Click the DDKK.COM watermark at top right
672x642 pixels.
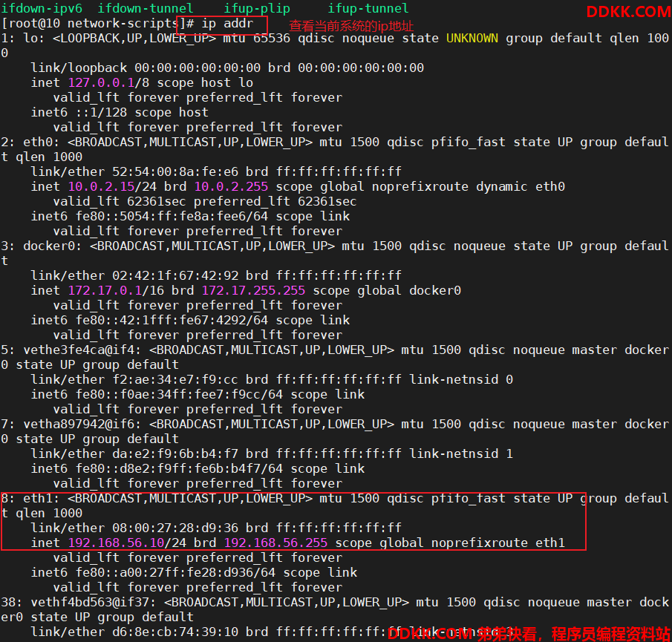[628, 12]
